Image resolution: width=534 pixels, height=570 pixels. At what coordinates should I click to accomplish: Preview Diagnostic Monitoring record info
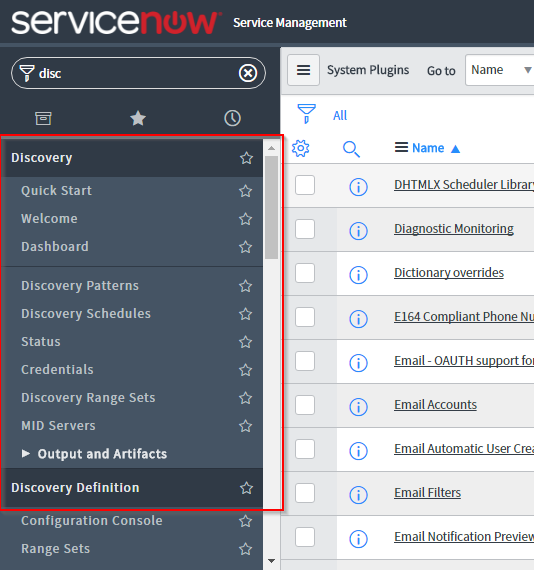pyautogui.click(x=358, y=231)
